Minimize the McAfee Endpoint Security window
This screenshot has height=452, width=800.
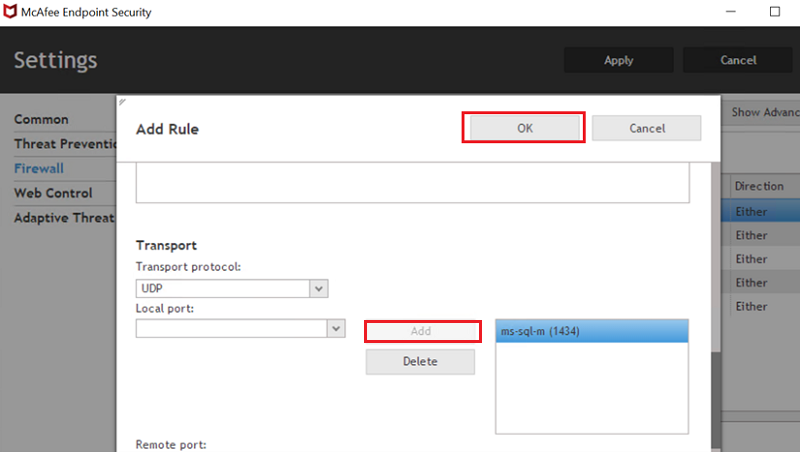tap(731, 11)
